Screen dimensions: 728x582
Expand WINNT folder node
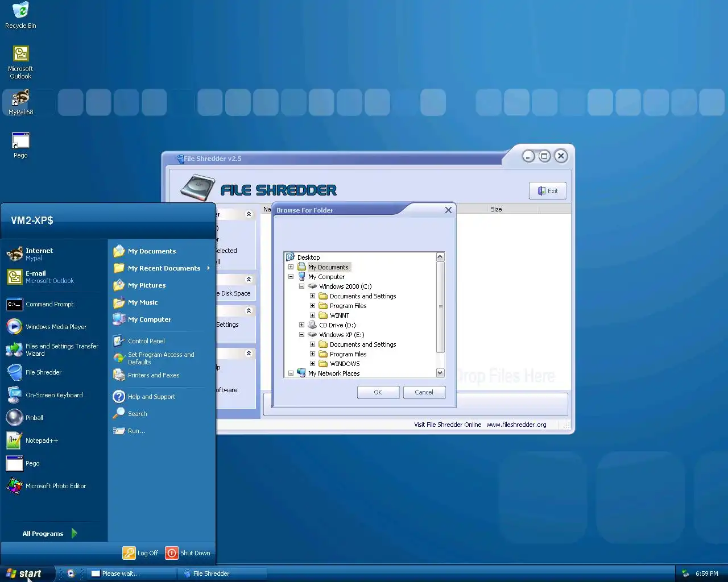click(312, 315)
